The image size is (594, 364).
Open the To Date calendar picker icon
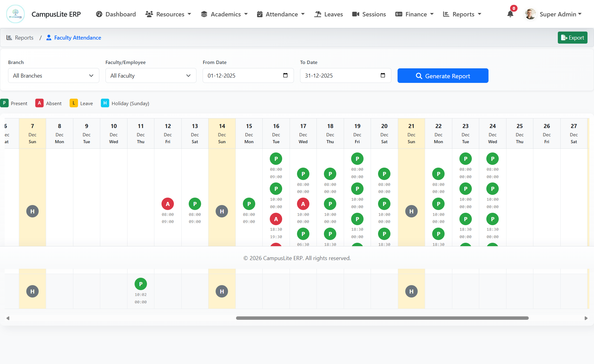pyautogui.click(x=383, y=75)
